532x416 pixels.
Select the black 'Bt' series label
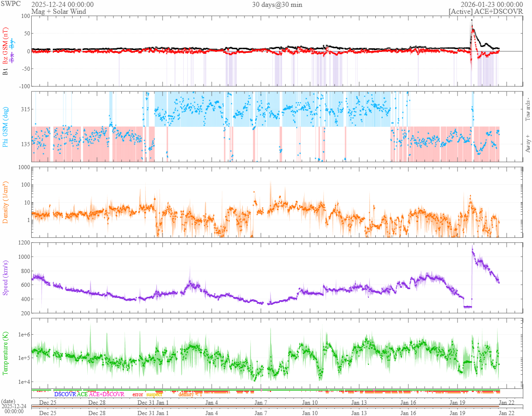(5, 72)
